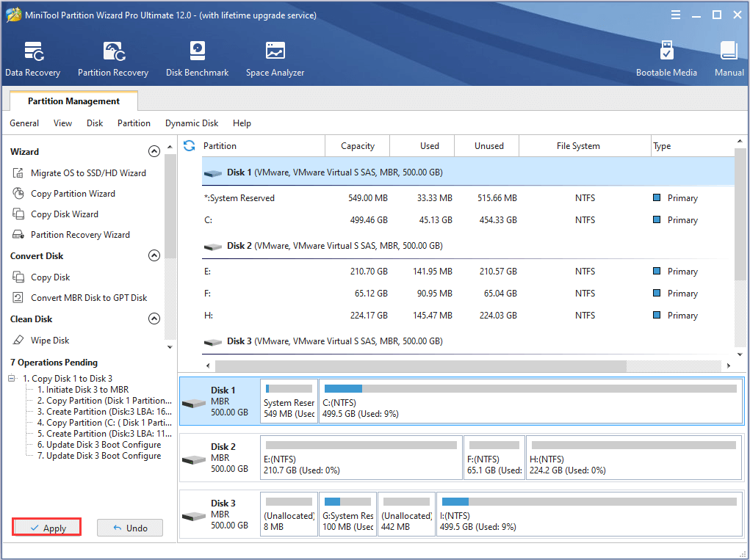
Task: Collapse the Copy Disk 1 to Disk 3 operation tree
Action: coord(12,379)
